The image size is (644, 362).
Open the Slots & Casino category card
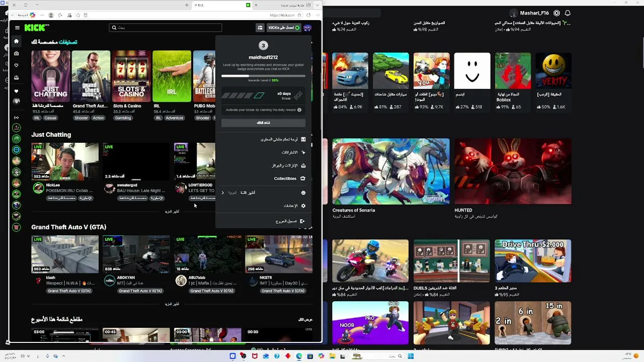pos(131,76)
